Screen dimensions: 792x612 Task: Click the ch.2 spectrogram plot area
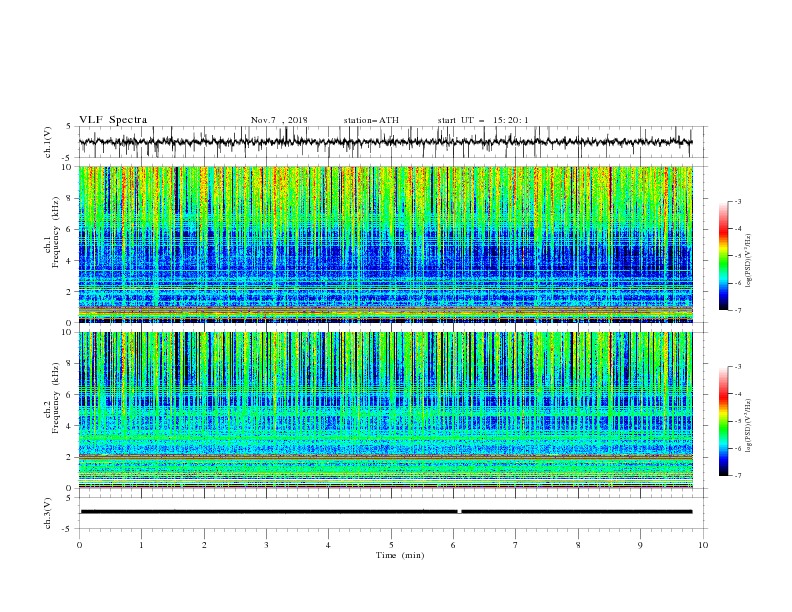point(385,410)
